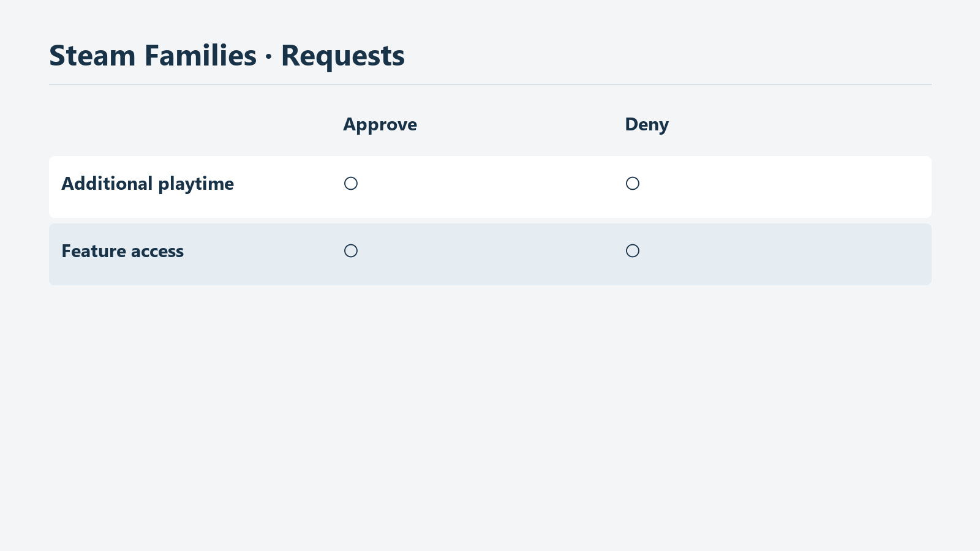This screenshot has width=980, height=551.
Task: Click the empty page area below the requests table
Action: tap(490, 416)
